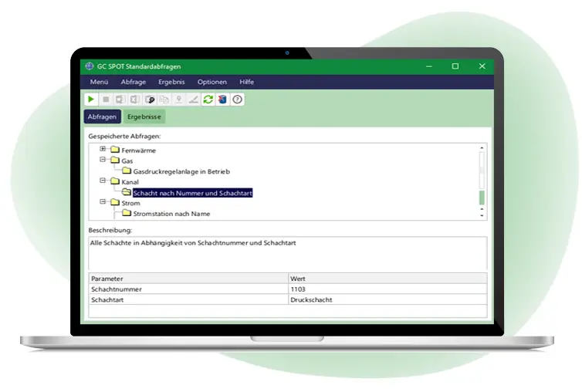Screen dimensions: 582x392
Task: Expand the Fernwärme tree node
Action: tap(103, 149)
